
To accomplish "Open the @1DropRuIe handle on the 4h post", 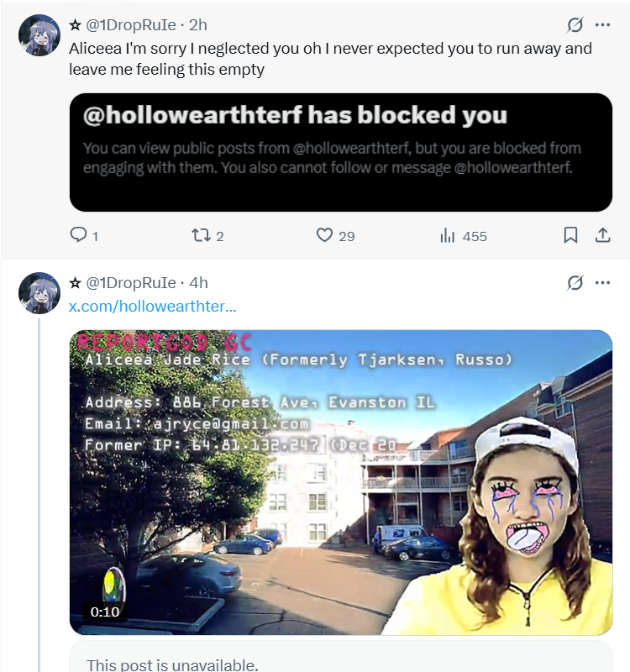I will click(131, 283).
